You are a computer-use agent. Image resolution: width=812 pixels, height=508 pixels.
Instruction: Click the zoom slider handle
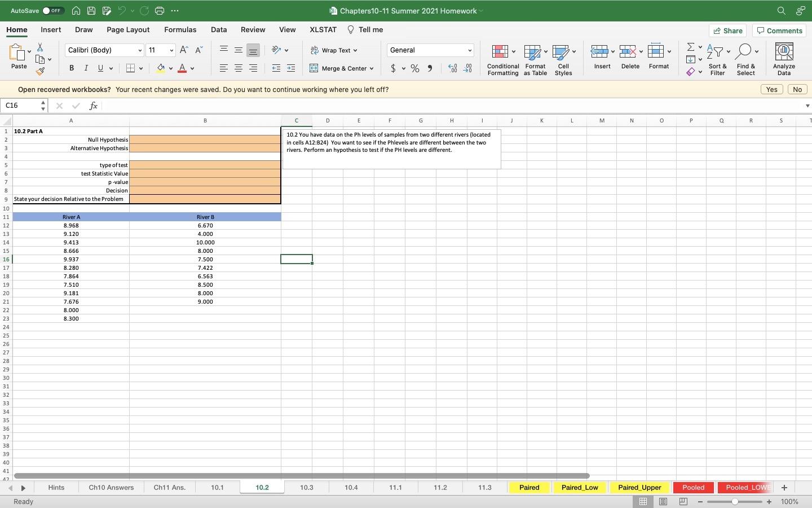[x=735, y=502]
